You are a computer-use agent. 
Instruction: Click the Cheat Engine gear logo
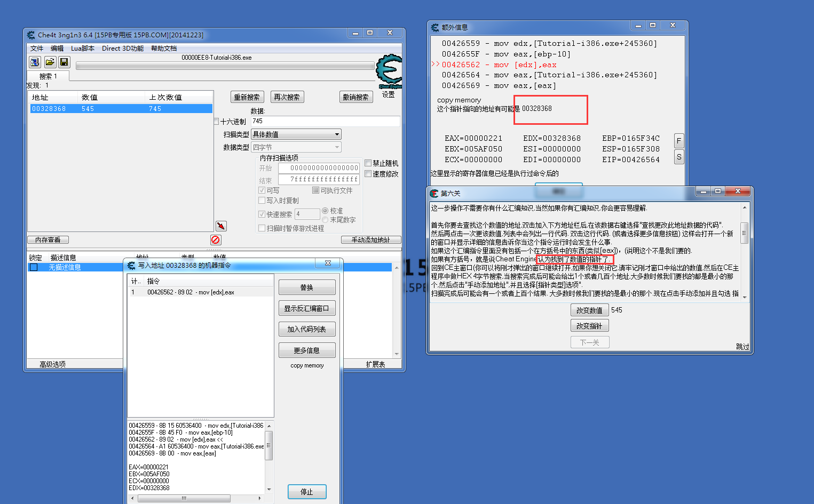click(x=389, y=71)
